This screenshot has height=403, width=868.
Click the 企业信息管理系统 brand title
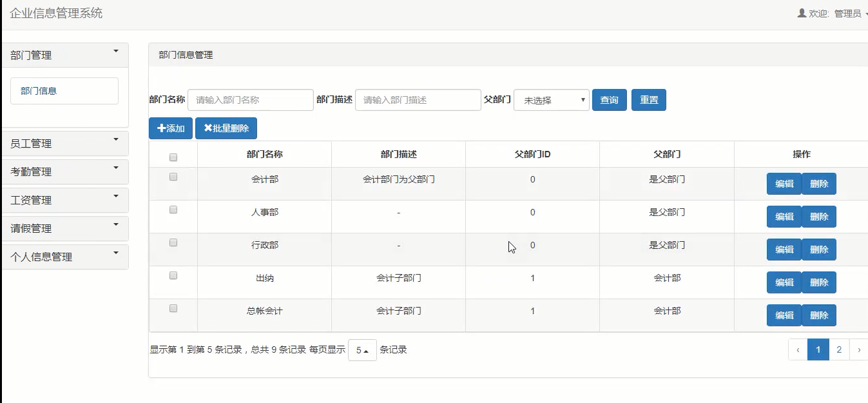56,13
